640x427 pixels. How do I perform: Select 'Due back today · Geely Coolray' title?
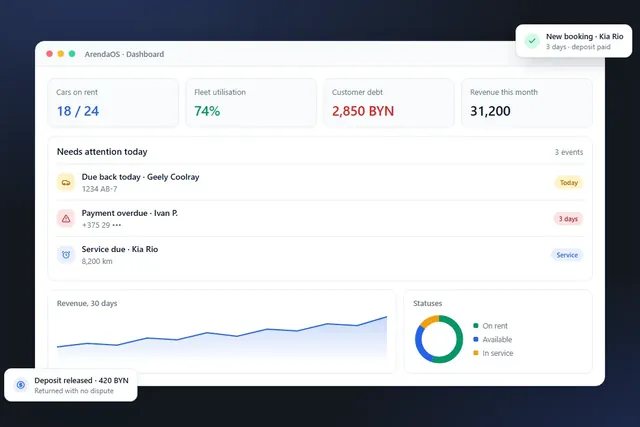(140, 177)
